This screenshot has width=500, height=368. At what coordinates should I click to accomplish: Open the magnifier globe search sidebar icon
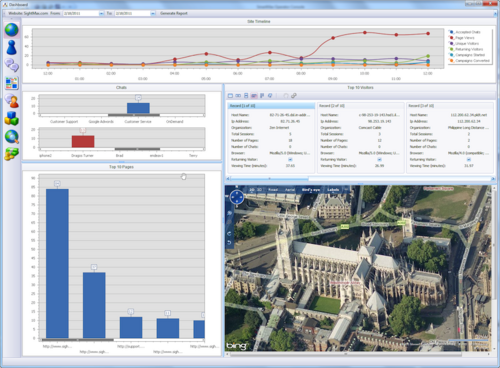(11, 137)
